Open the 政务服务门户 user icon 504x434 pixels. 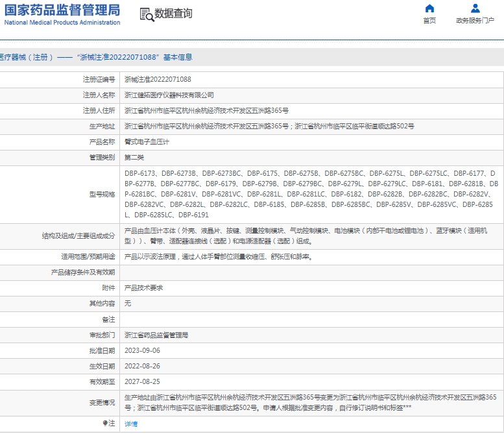click(x=475, y=8)
